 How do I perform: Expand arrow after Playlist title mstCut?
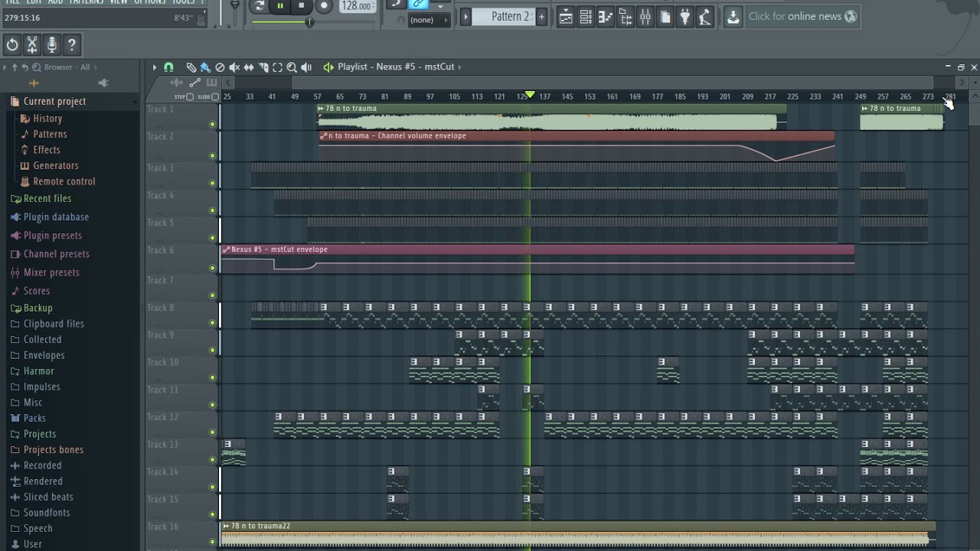point(461,67)
